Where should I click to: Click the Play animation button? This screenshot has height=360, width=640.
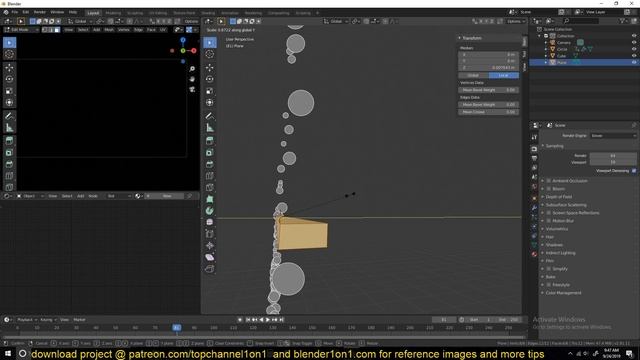(x=268, y=320)
